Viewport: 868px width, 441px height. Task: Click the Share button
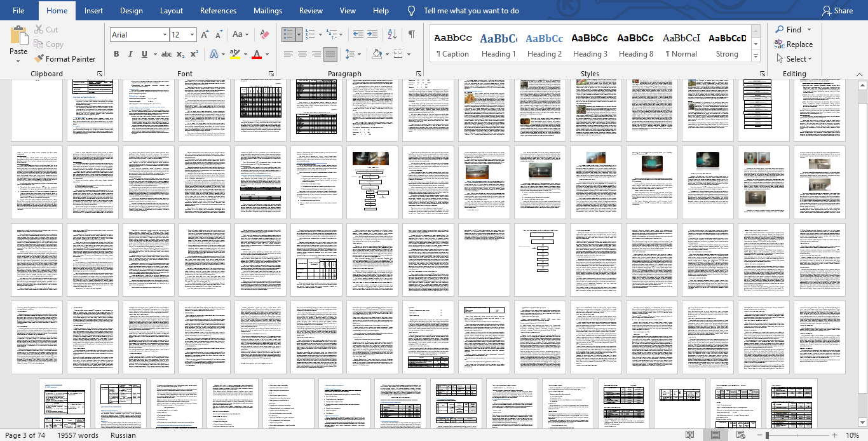click(x=837, y=11)
